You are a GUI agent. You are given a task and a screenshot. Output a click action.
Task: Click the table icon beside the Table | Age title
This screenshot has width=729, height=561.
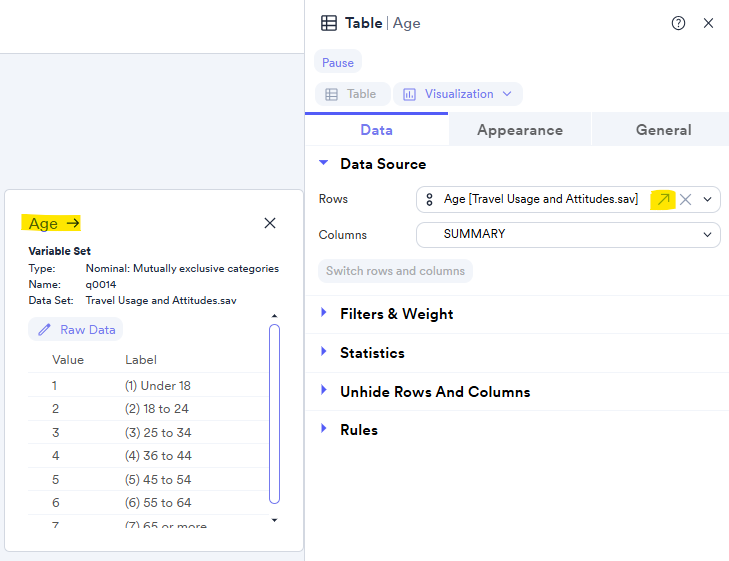pos(329,23)
